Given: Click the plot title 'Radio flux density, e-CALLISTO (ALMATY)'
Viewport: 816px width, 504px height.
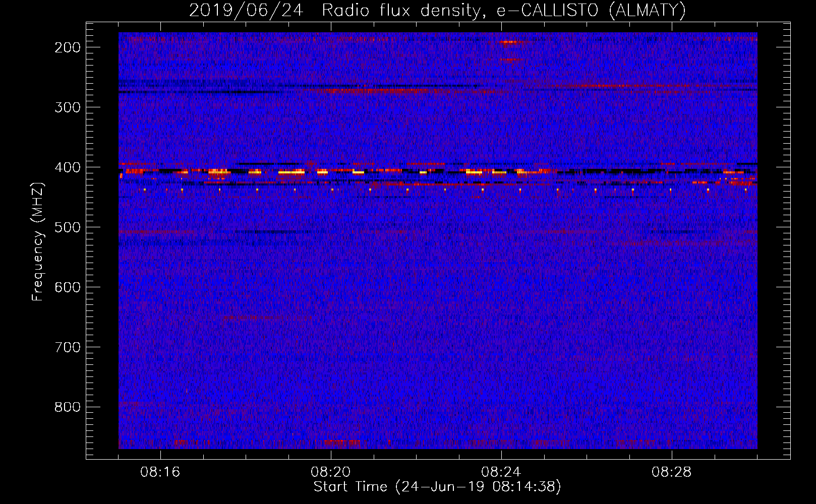Looking at the screenshot, I should click(x=504, y=11).
